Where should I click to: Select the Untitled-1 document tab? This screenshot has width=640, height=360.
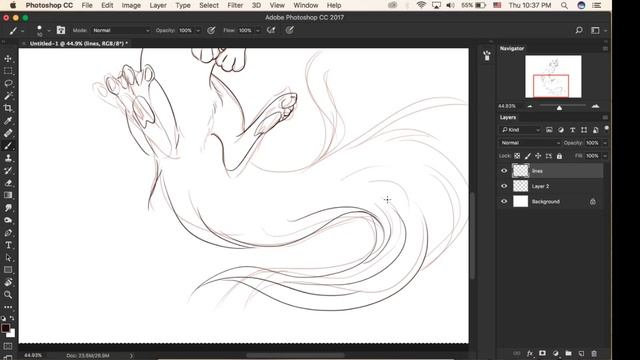pyautogui.click(x=78, y=43)
